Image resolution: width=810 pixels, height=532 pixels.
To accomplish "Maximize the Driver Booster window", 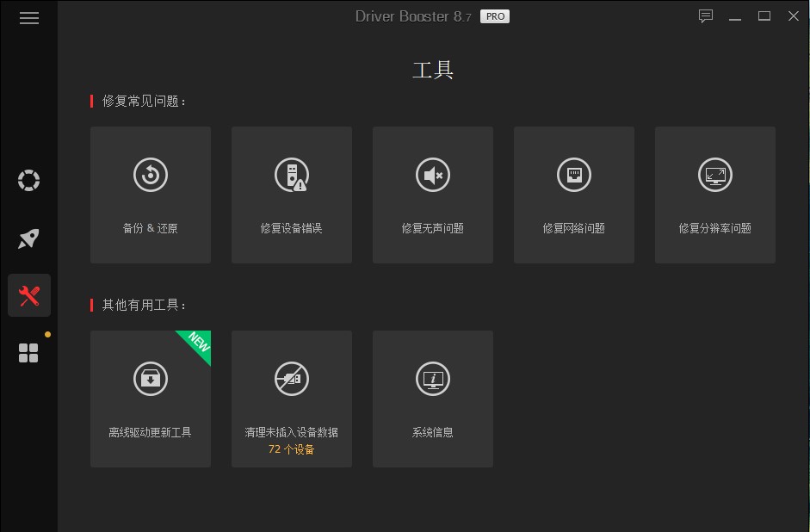I will coord(764,16).
